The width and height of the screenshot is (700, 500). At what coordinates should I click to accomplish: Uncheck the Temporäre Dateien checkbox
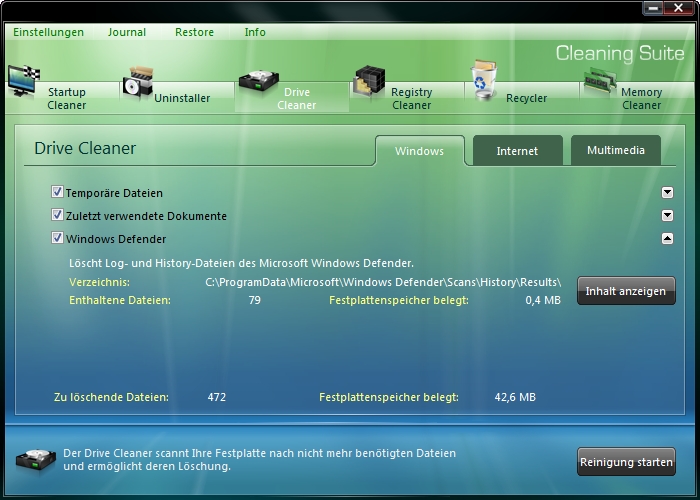click(58, 192)
